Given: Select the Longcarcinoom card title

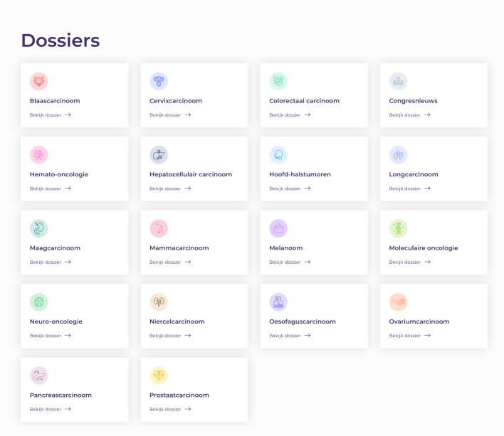Looking at the screenshot, I should (414, 174).
